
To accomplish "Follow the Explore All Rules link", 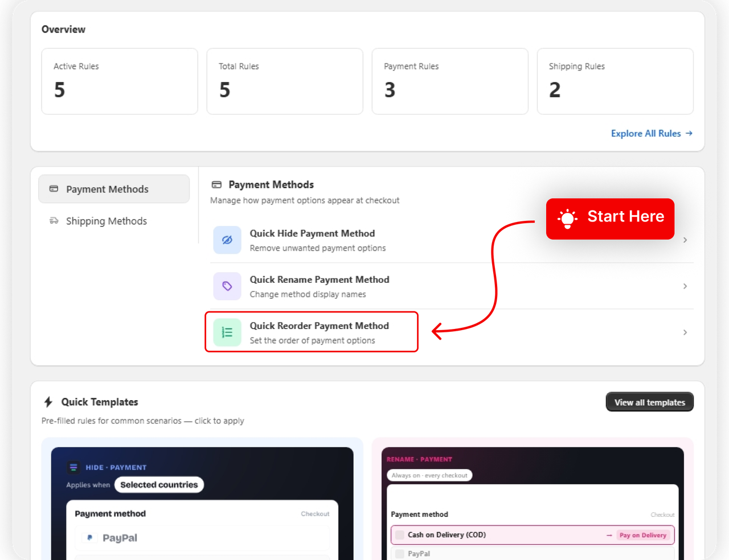I will point(652,133).
